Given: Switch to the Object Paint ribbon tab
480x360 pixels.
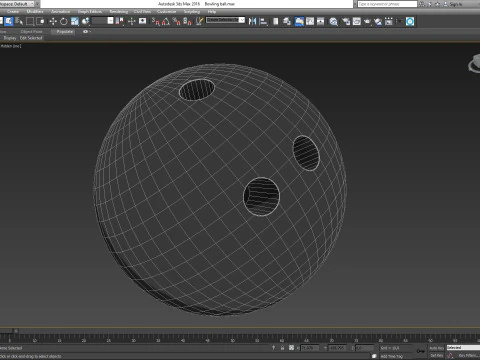Looking at the screenshot, I should tap(31, 32).
